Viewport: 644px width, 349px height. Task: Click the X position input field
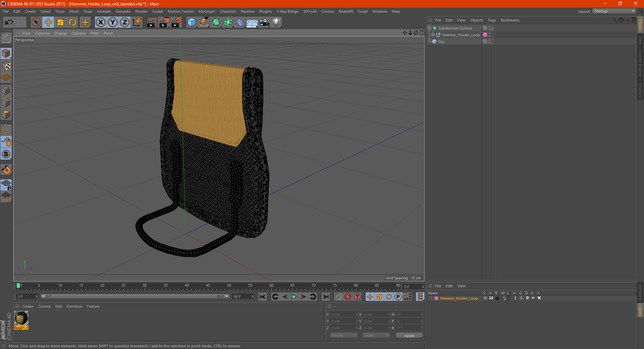coord(344,314)
